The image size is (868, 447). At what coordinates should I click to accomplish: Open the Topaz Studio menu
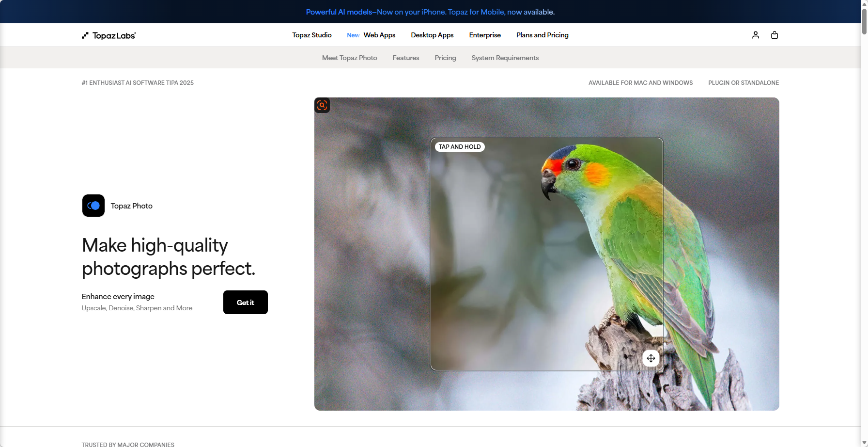pyautogui.click(x=312, y=35)
